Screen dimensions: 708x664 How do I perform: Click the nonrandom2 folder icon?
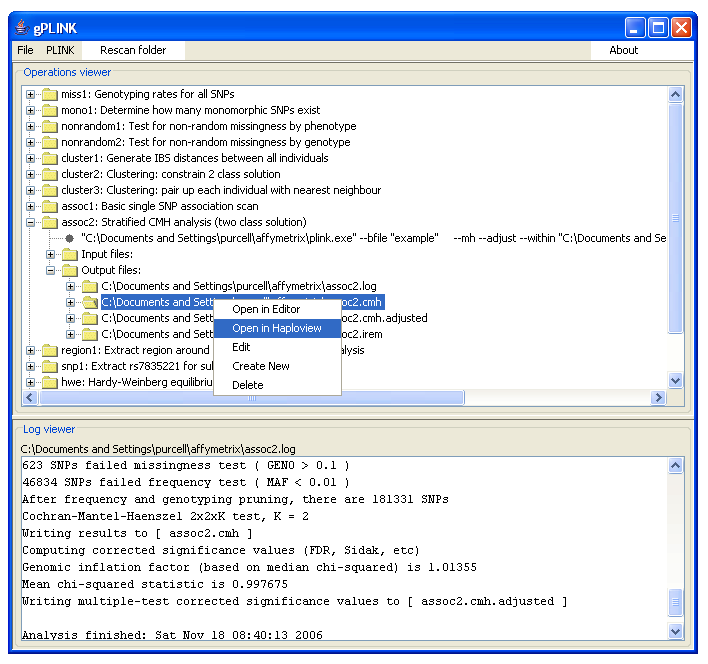[x=50, y=142]
